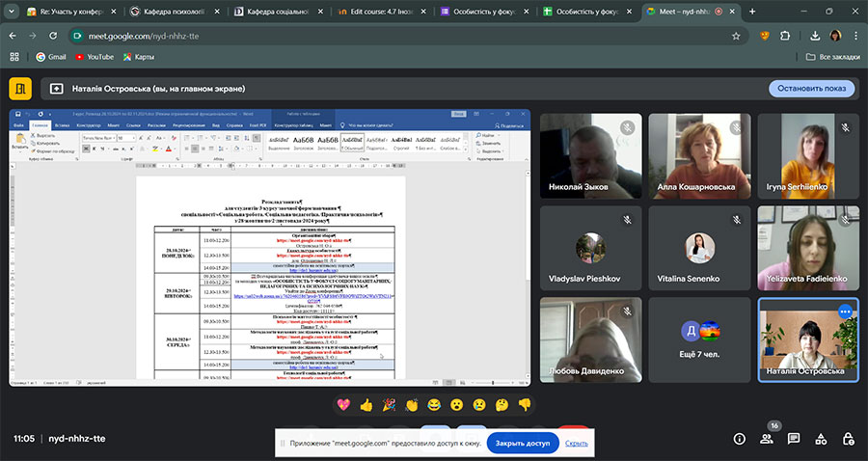Open the activities panel icon

click(x=821, y=438)
